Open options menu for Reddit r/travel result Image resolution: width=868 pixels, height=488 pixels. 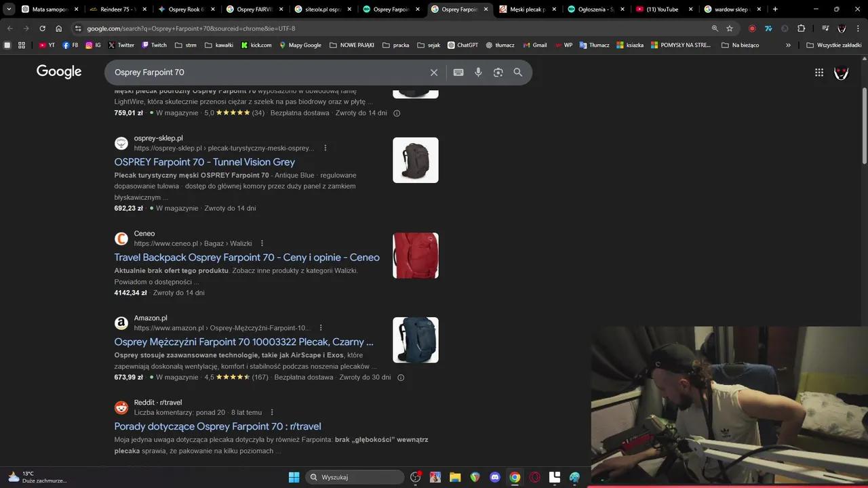[272, 412]
